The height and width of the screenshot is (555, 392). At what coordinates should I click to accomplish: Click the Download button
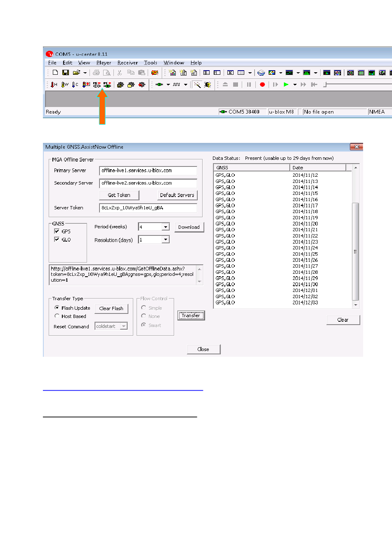[x=189, y=227]
